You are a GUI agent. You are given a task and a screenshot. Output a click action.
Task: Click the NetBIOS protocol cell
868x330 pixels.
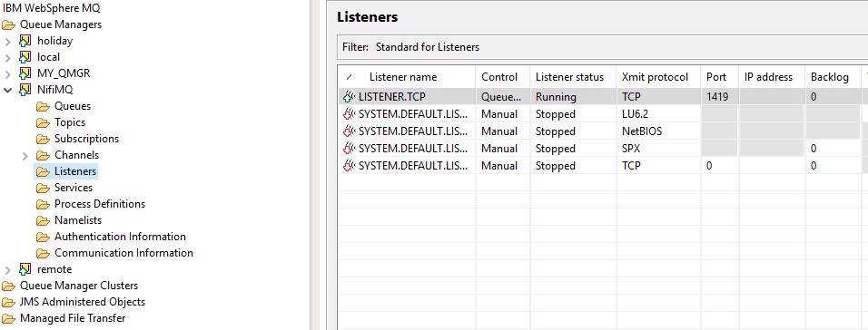coord(659,131)
